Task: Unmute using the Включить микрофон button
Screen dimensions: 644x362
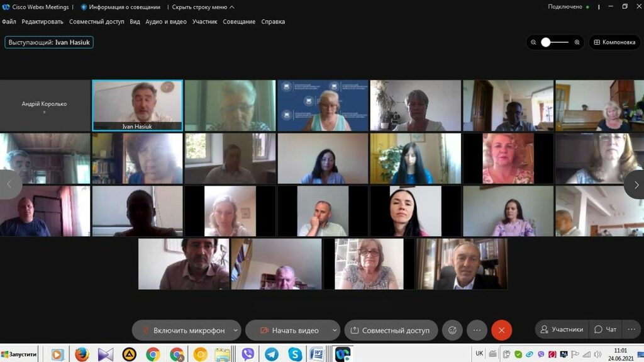Action: (x=182, y=331)
